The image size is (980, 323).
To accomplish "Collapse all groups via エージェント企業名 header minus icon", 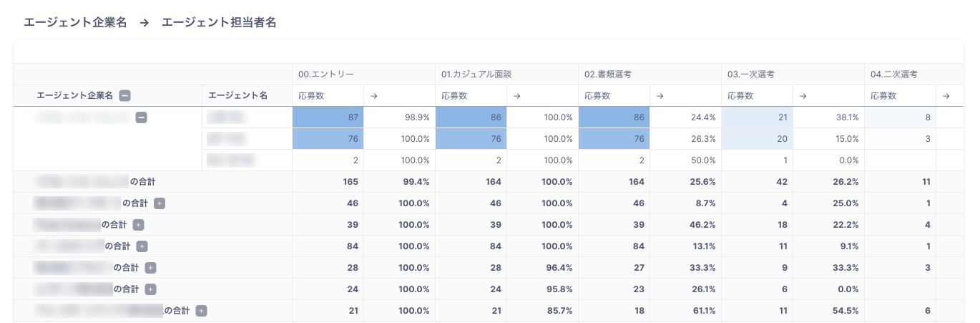I will 125,96.
